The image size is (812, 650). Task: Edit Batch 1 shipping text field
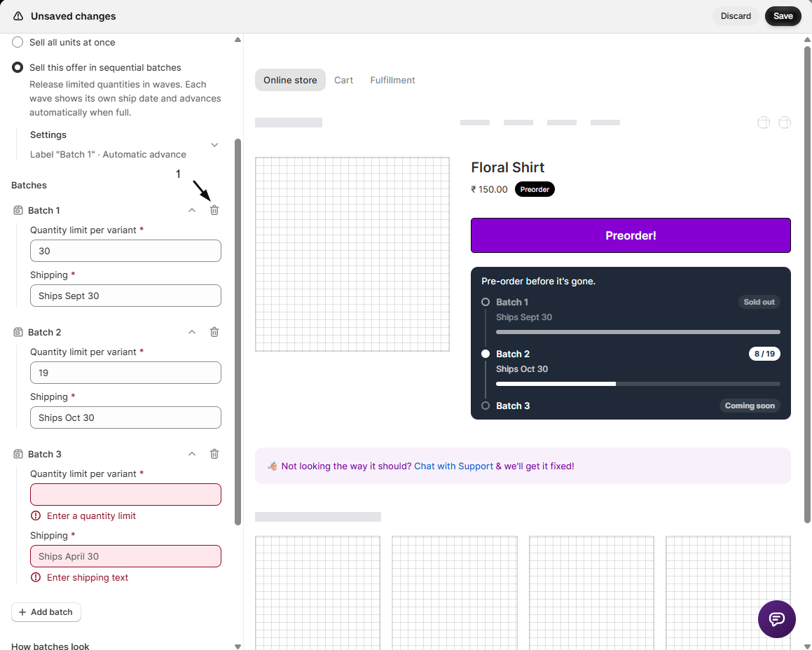point(125,296)
